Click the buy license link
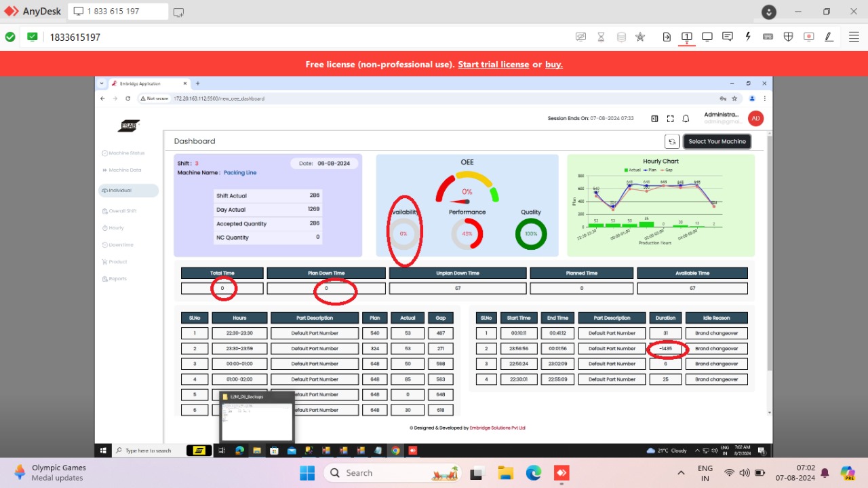The image size is (868, 488). tap(553, 64)
